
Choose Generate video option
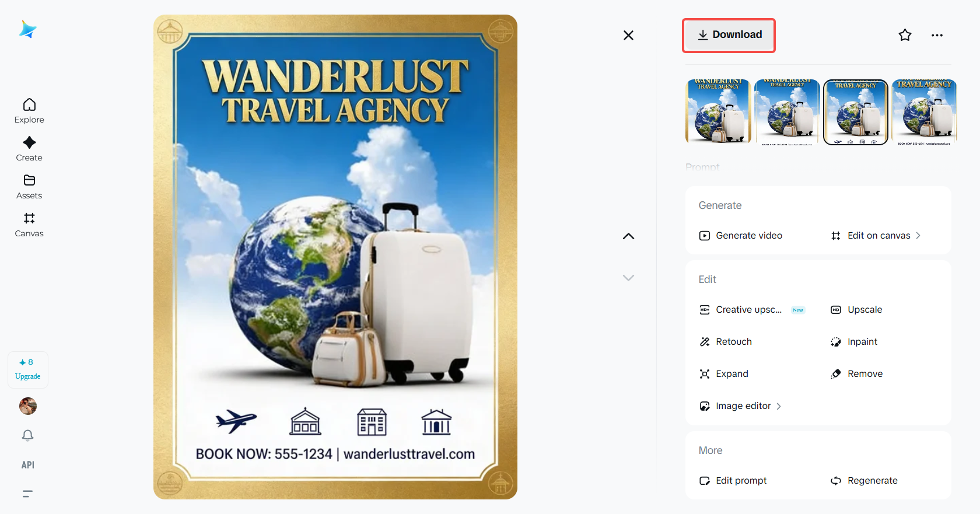pos(741,236)
